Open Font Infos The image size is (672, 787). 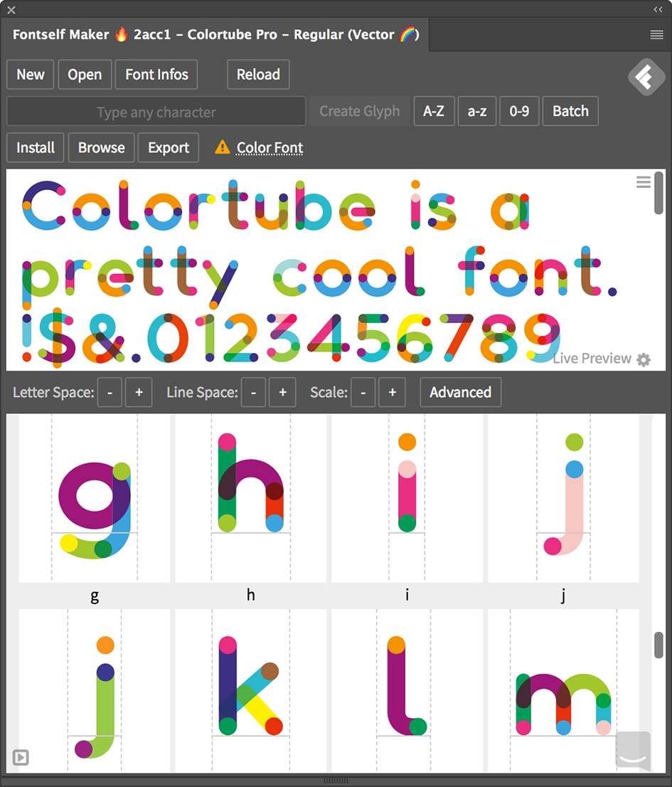click(156, 74)
